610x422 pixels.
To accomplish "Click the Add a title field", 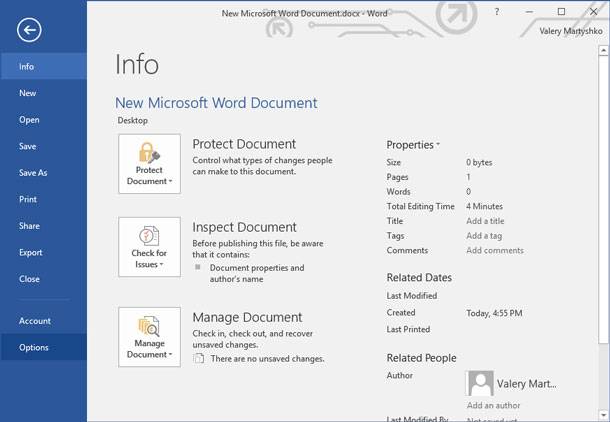I will pos(485,221).
